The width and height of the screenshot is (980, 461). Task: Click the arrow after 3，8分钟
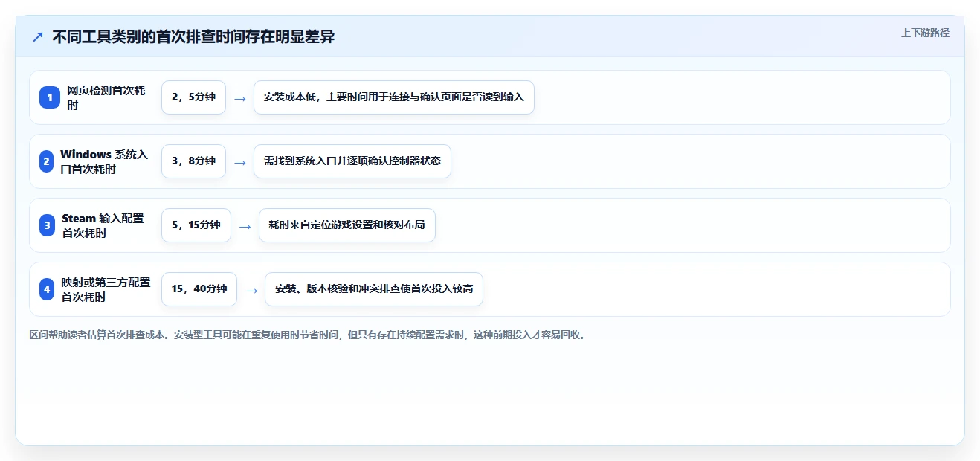[239, 162]
